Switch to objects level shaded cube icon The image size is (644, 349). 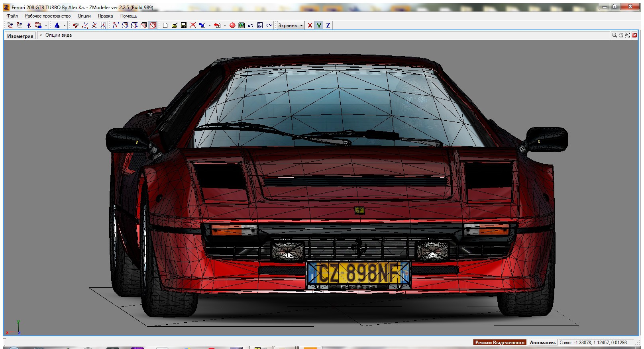[143, 25]
